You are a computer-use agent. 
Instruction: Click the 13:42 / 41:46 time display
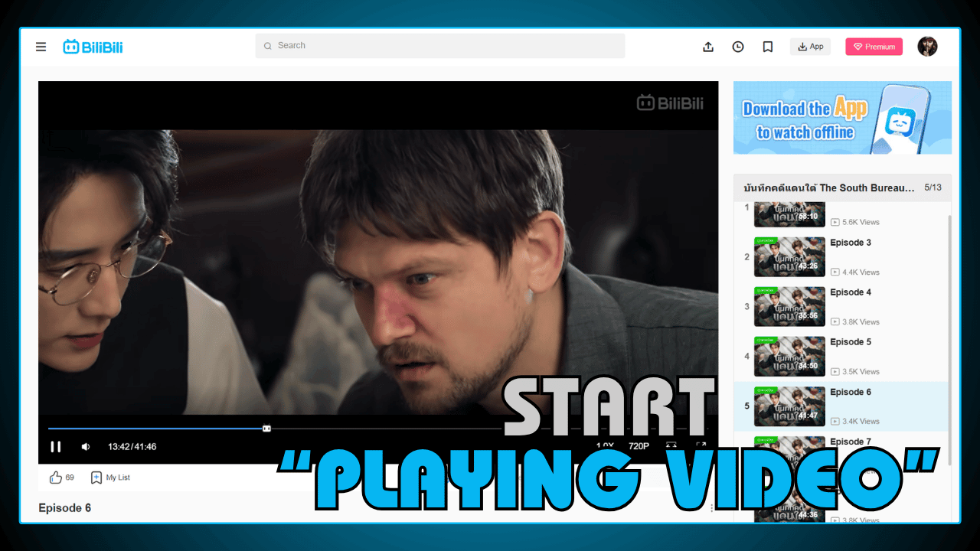[132, 447]
